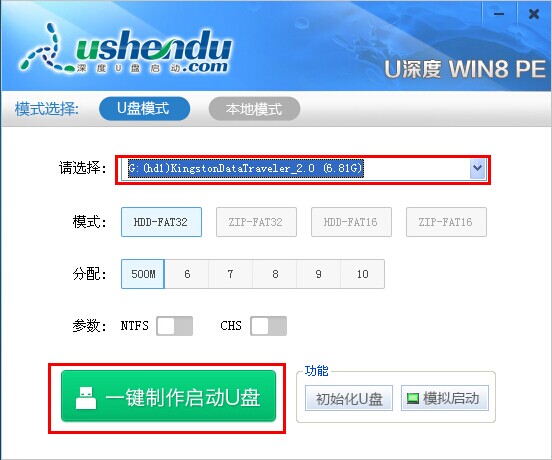Click the ushendu.com logo
This screenshot has width=552, height=460.
click(126, 49)
